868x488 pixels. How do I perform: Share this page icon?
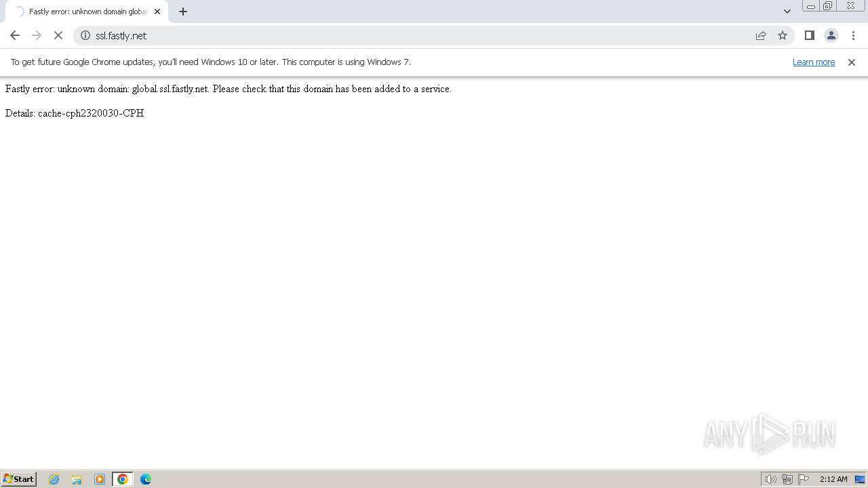[761, 35]
